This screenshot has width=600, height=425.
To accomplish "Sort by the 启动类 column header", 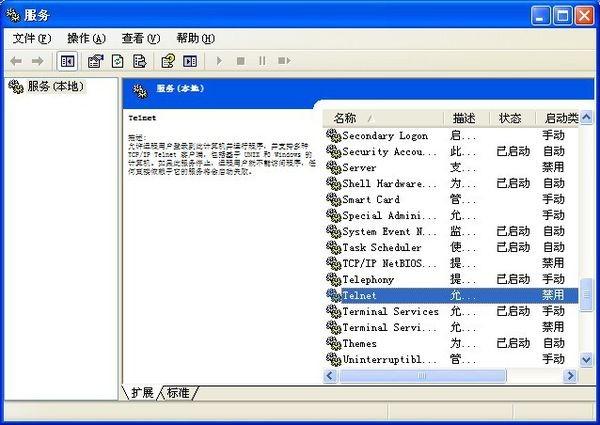I will click(x=557, y=118).
